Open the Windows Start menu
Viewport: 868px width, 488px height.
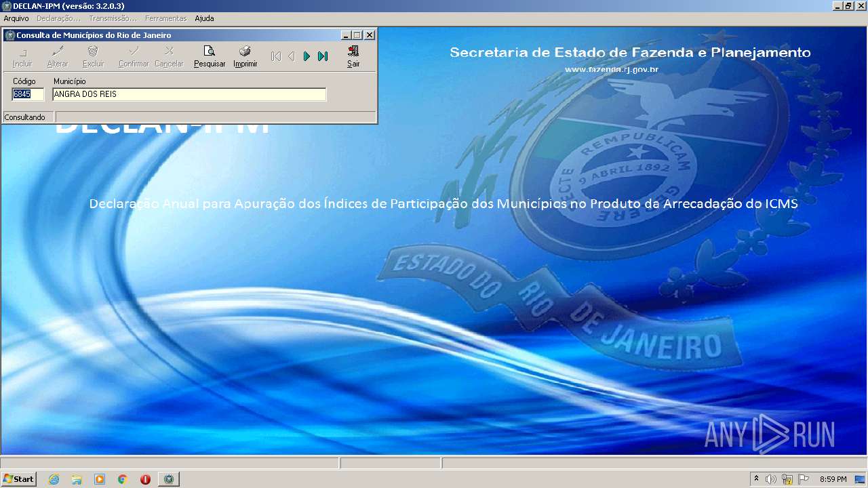click(x=19, y=479)
